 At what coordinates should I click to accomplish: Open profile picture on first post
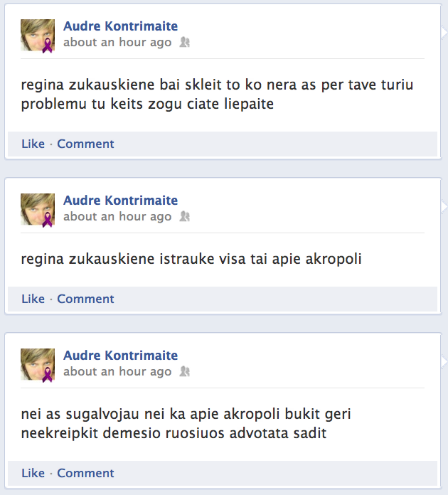38,36
